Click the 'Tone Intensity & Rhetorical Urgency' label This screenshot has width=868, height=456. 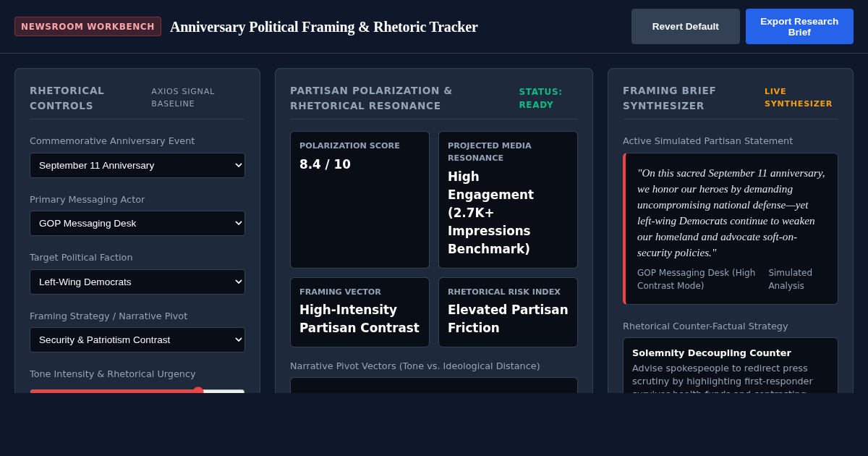pyautogui.click(x=113, y=374)
